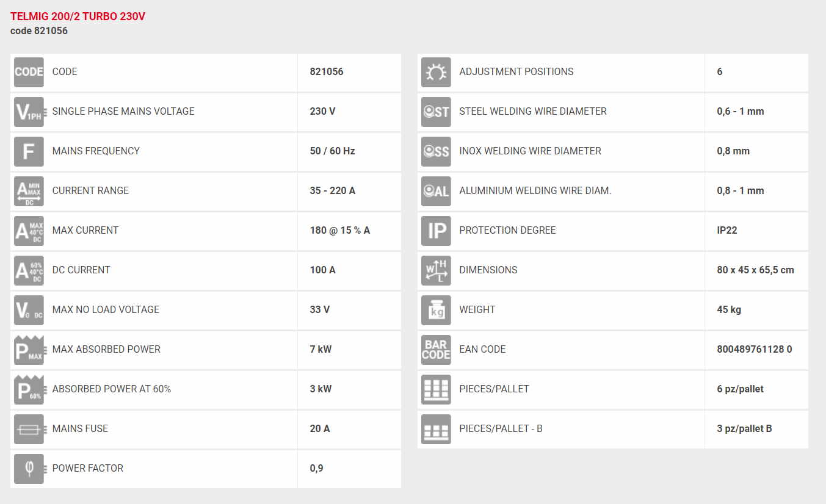The image size is (826, 504).
Task: Click the pieces/pallet - B icon
Action: pos(436,429)
